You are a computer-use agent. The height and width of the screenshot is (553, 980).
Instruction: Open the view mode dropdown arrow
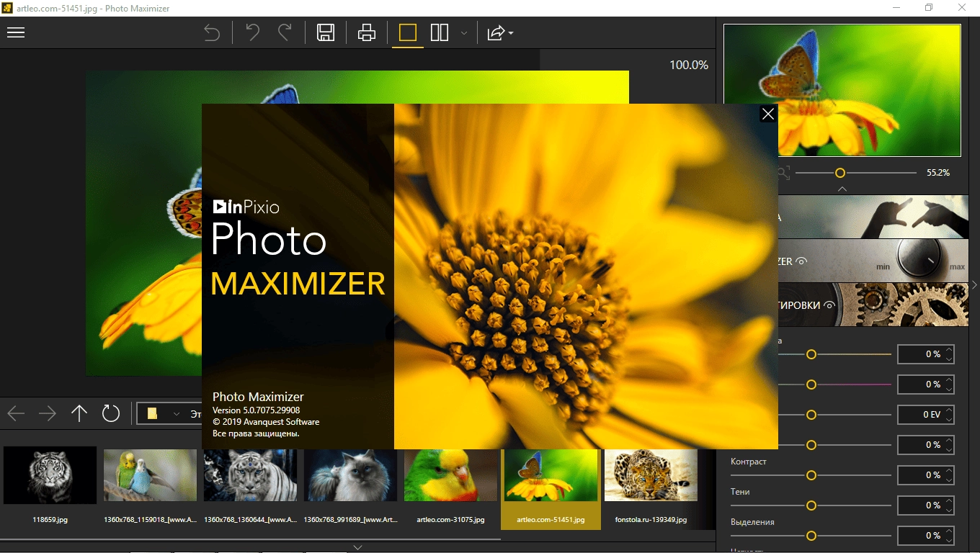coord(464,33)
